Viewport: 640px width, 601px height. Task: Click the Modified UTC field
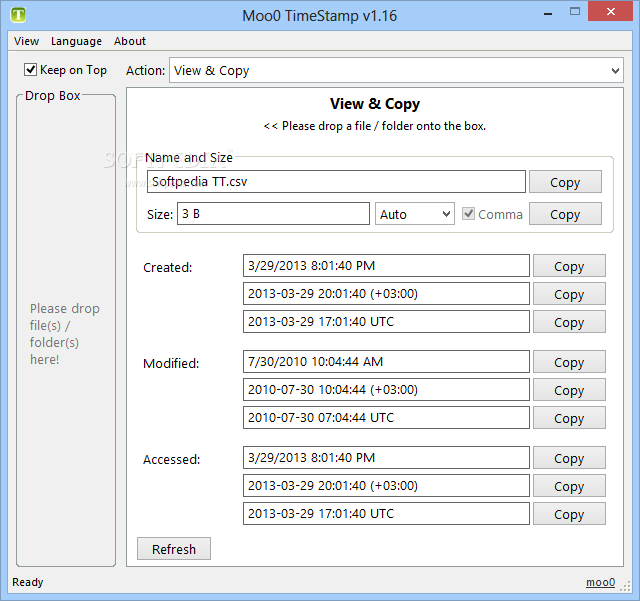tap(386, 418)
